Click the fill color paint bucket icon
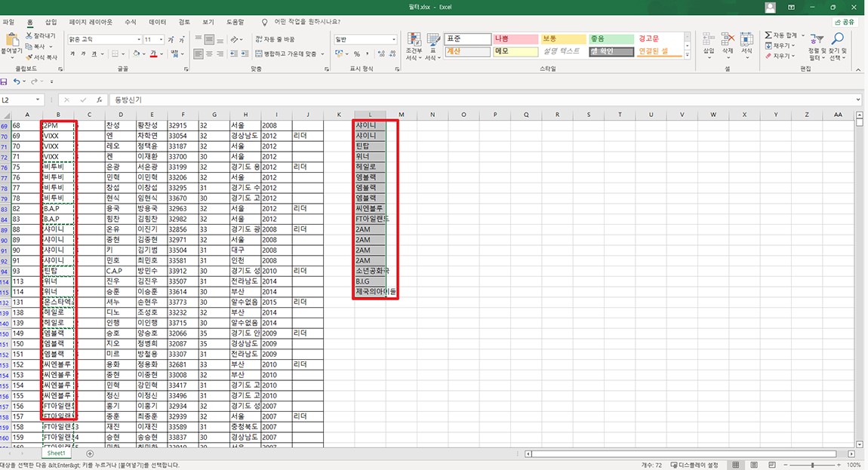868x470 pixels. (x=136, y=54)
